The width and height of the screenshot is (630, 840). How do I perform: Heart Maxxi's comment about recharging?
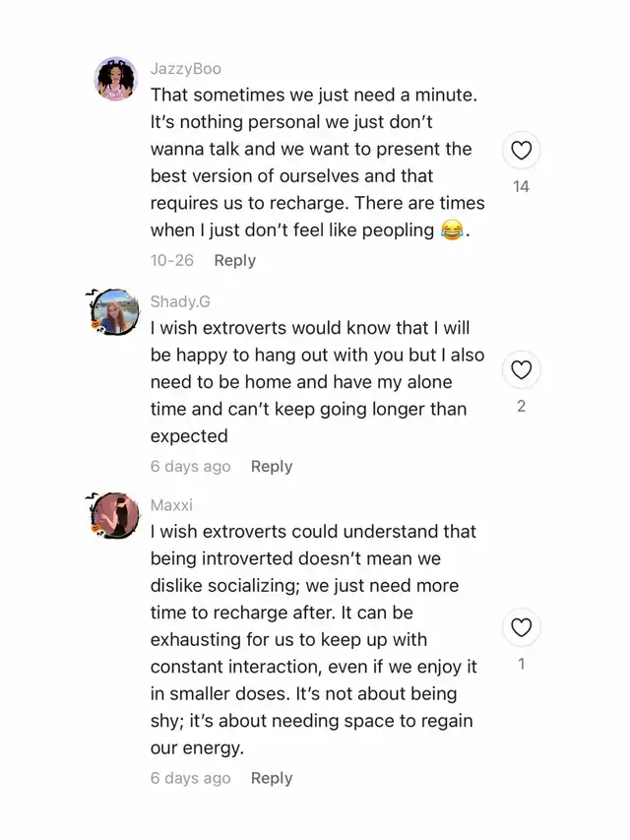[x=522, y=627]
